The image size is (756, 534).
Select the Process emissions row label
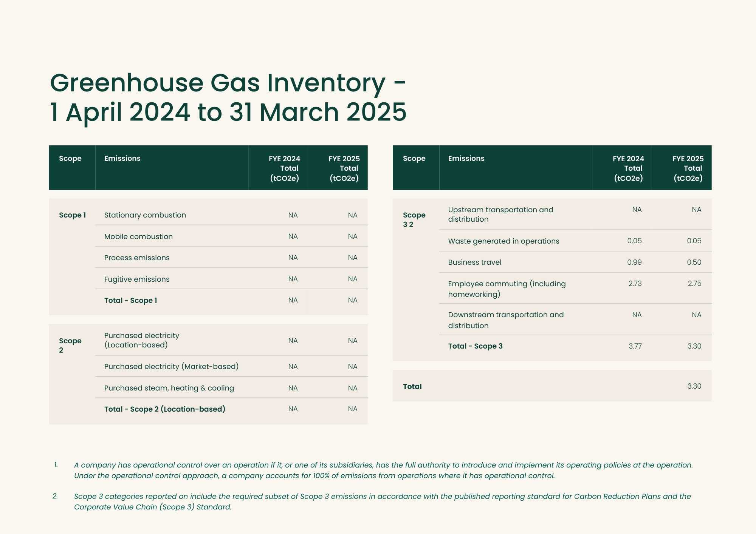[x=137, y=258]
